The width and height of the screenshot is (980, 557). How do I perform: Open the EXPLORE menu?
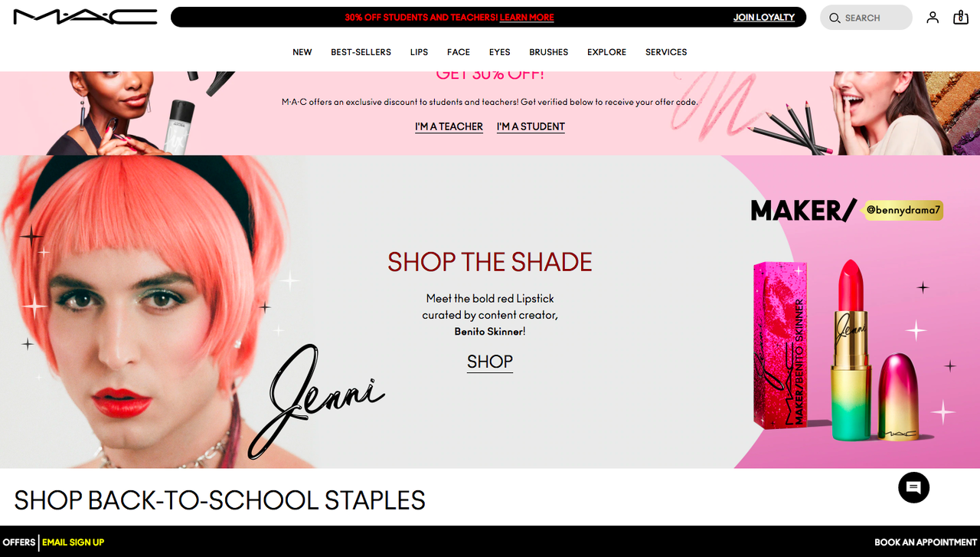[606, 52]
